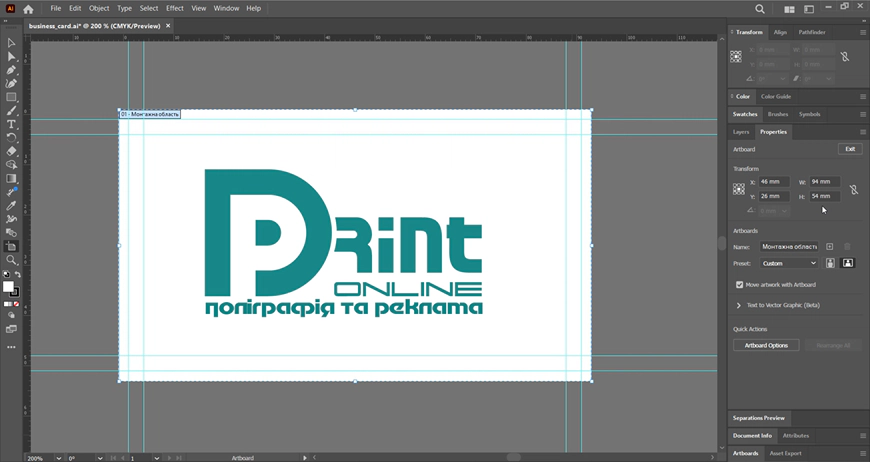Open the rotate view 0° dropdown
This screenshot has height=462, width=870.
coord(100,458)
